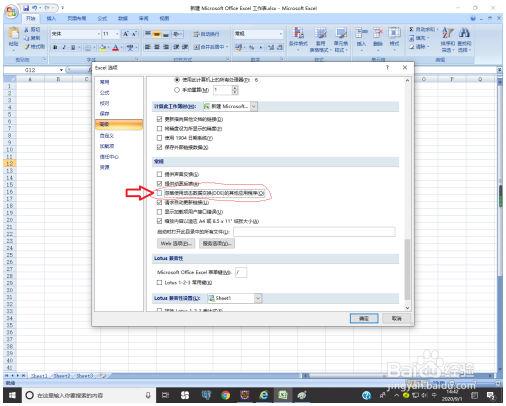Viewport: 506px width, 406px height.
Task: Toggle provide feedback with sound checkbox
Action: [159, 174]
